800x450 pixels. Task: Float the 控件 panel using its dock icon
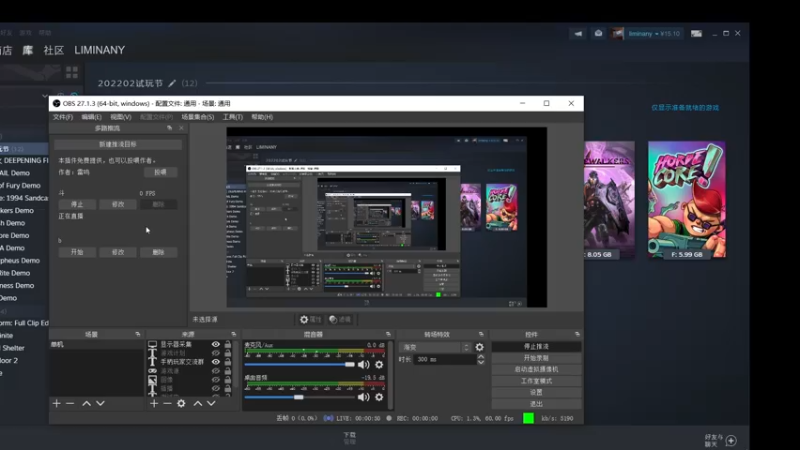tap(577, 334)
